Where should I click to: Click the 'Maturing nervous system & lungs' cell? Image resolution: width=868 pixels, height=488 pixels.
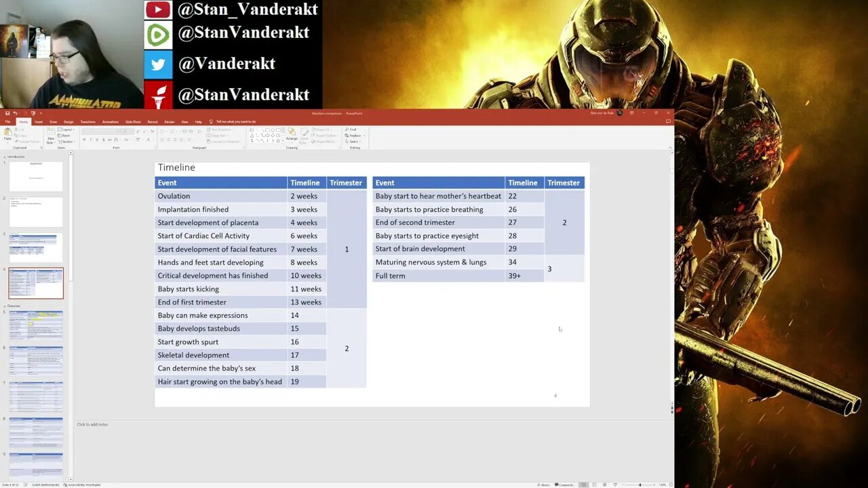439,262
